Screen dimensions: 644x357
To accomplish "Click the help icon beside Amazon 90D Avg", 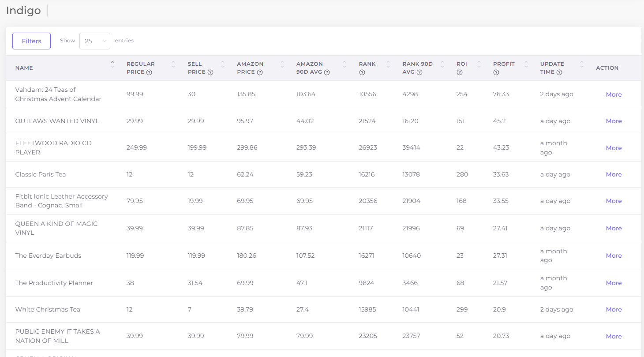I will (327, 72).
